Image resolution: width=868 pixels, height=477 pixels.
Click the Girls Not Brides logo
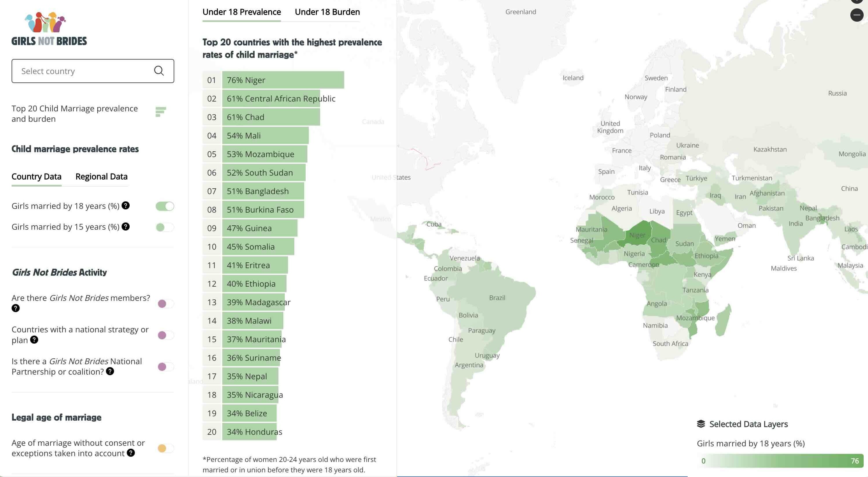tap(49, 29)
